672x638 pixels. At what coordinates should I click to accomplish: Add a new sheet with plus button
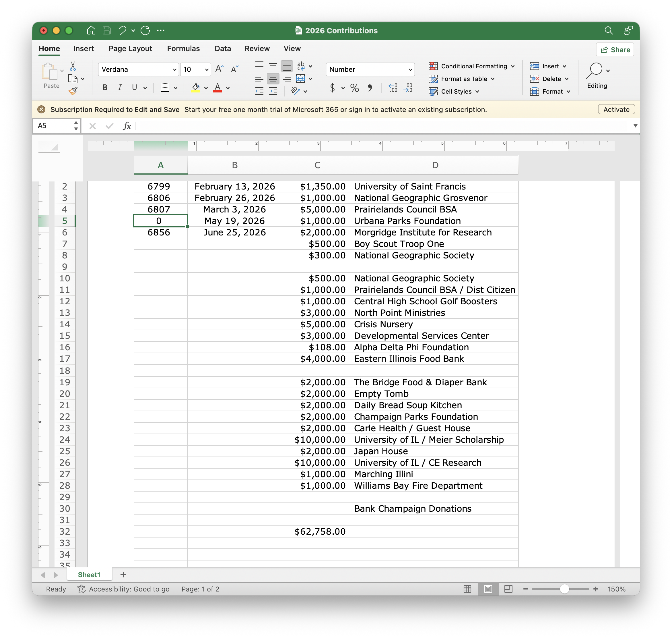pos(123,575)
